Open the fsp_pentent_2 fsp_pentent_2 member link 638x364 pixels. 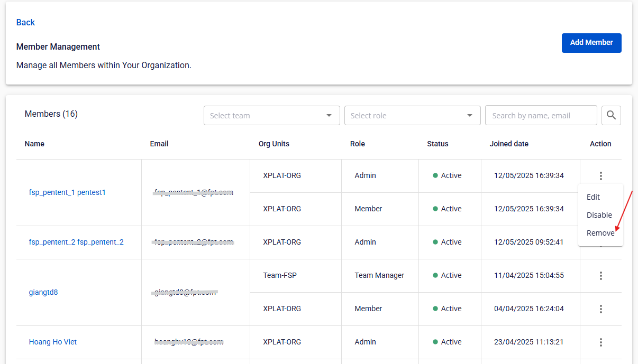tap(76, 242)
